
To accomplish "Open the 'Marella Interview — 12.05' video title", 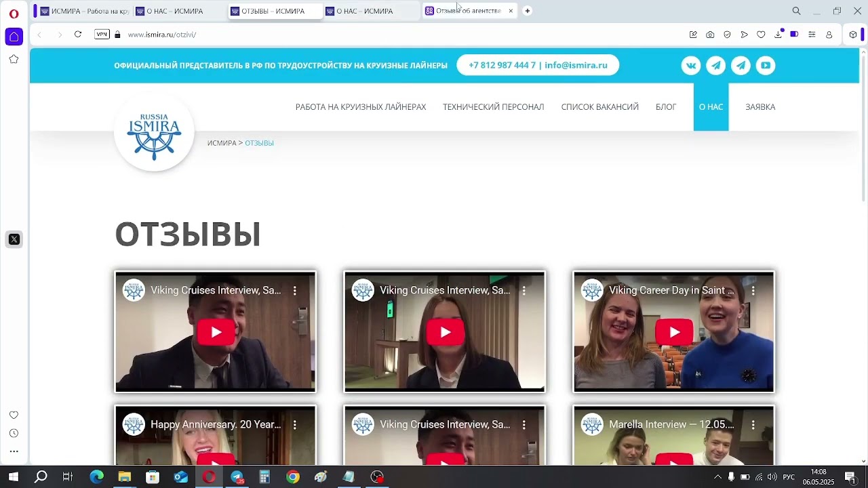I will (x=671, y=424).
